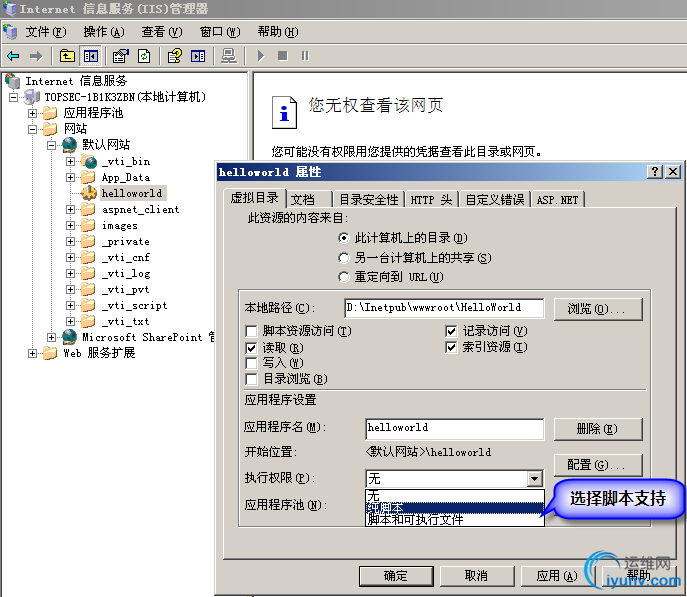Click the Help question-mark toolbar icon
The image size is (687, 597).
point(175,56)
